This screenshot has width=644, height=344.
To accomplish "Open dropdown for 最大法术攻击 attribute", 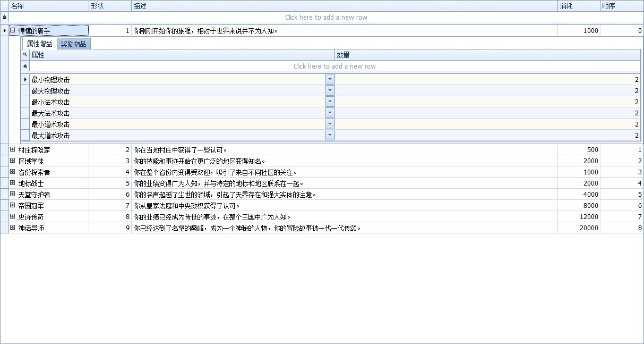I will 330,113.
